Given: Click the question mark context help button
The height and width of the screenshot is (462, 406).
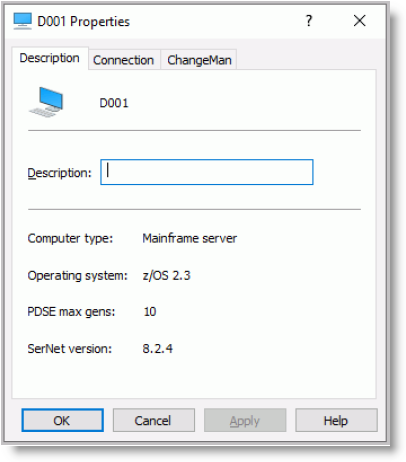Looking at the screenshot, I should pyautogui.click(x=309, y=21).
